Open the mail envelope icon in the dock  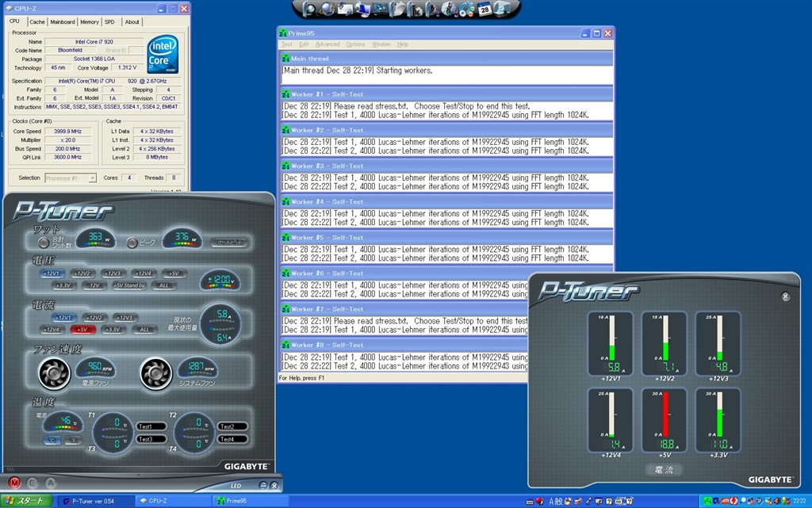[345, 10]
